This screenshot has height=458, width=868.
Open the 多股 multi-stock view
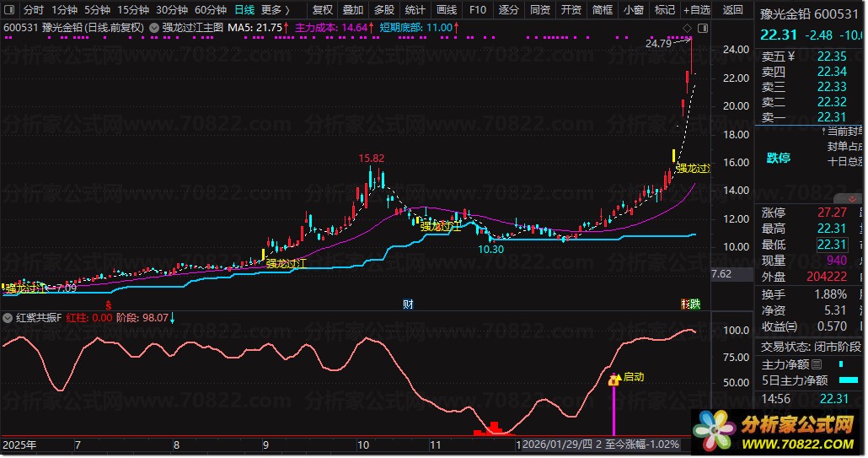point(383,9)
